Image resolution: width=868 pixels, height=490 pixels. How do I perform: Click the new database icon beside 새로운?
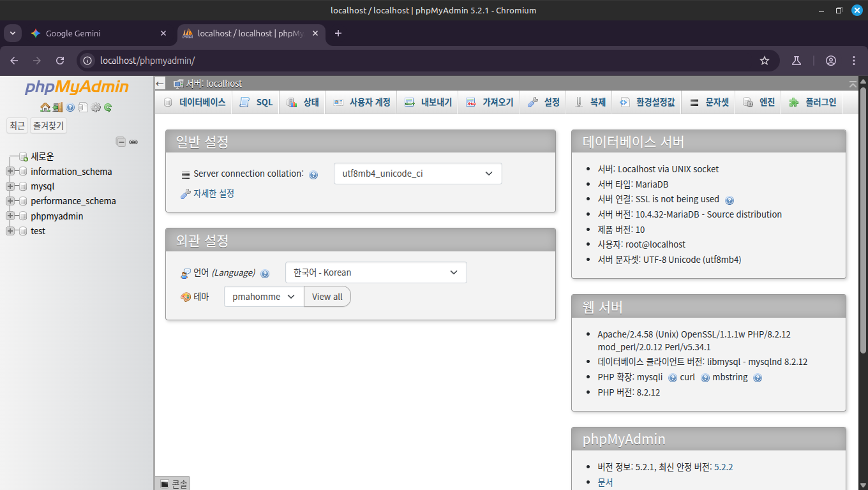tap(23, 156)
